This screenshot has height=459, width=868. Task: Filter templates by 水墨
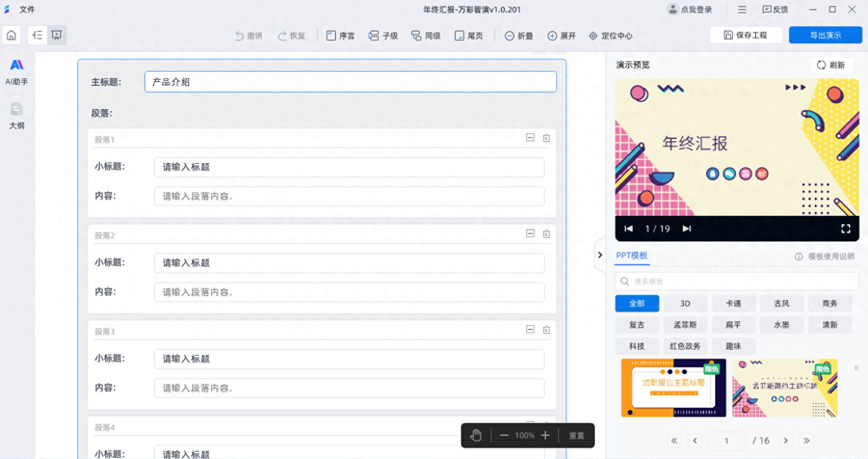[781, 325]
